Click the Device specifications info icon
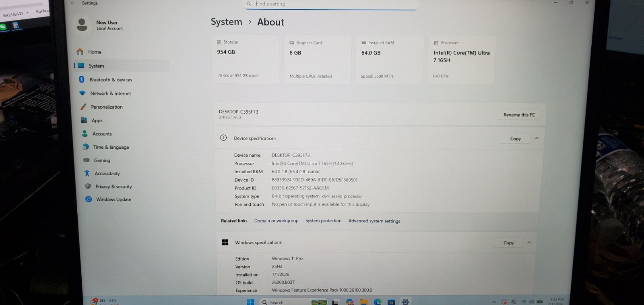The width and height of the screenshot is (644, 305). click(x=223, y=138)
